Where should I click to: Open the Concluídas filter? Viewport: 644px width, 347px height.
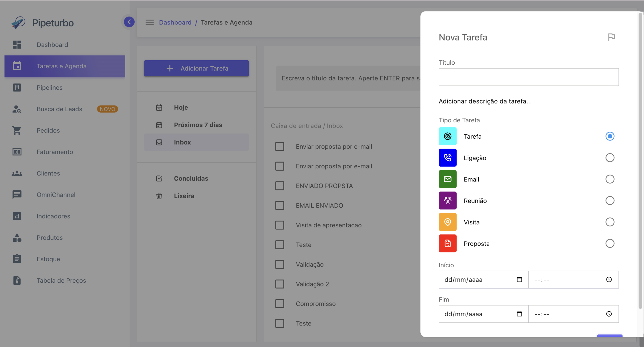[x=196, y=178]
